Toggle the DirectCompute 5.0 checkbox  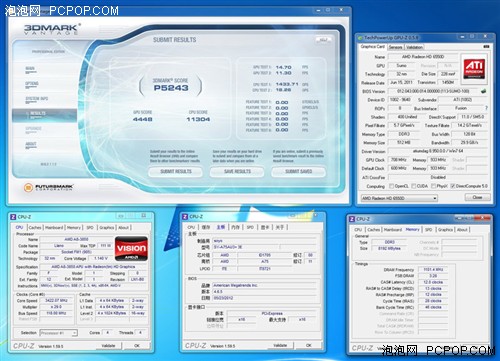pos(453,186)
